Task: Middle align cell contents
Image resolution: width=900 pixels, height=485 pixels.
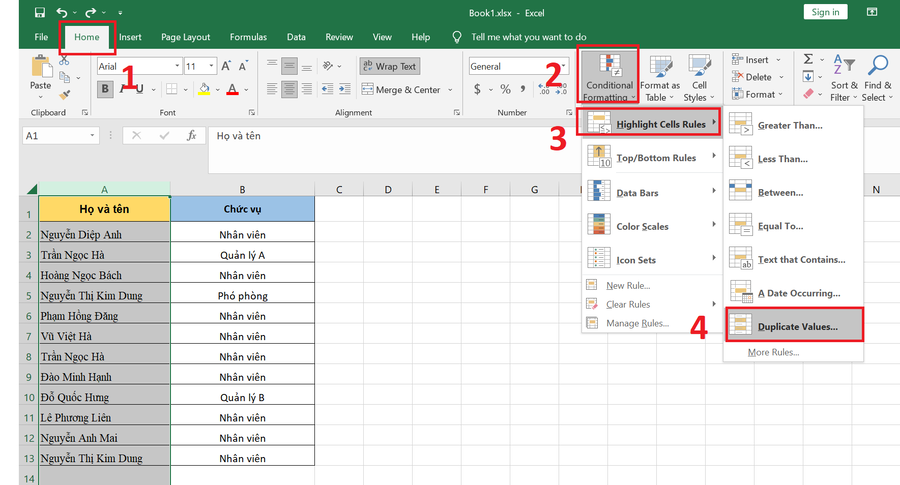Action: 289,66
